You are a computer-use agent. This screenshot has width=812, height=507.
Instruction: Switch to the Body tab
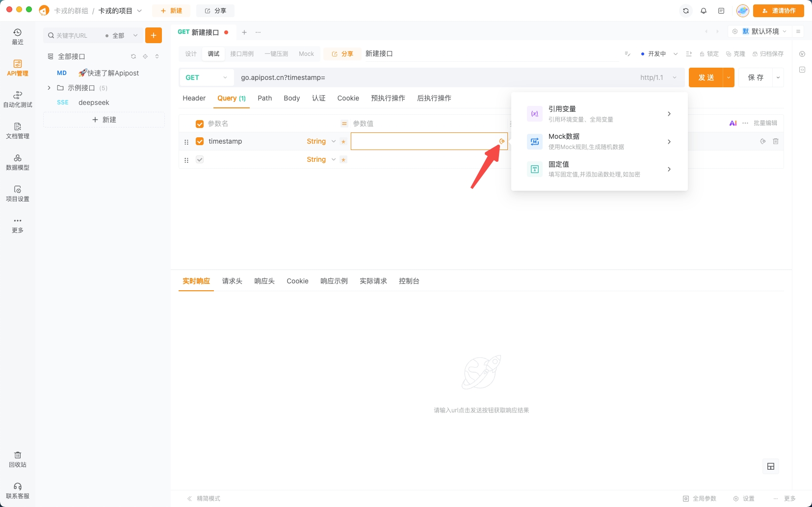click(292, 98)
